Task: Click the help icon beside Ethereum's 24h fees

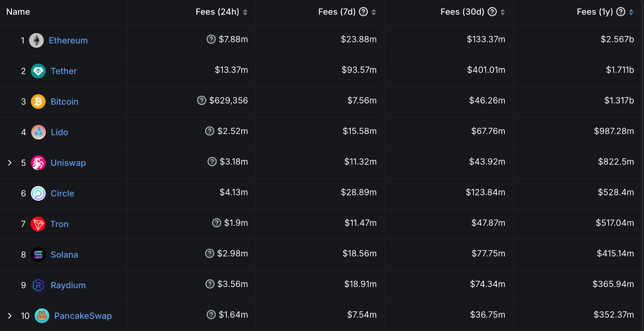Action: [x=211, y=39]
